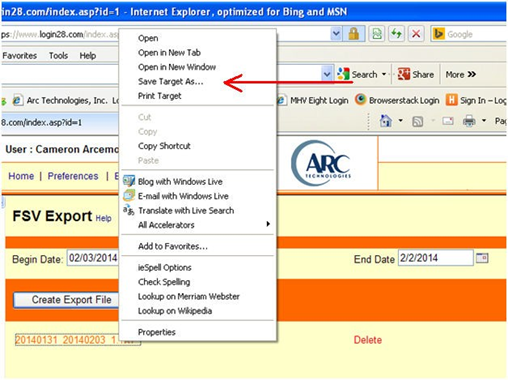508x380 pixels.
Task: Click the Blog with Windows Live icon
Action: point(129,180)
